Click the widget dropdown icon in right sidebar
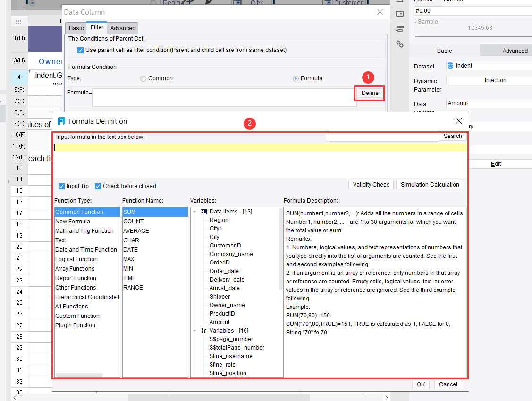 pos(400,14)
